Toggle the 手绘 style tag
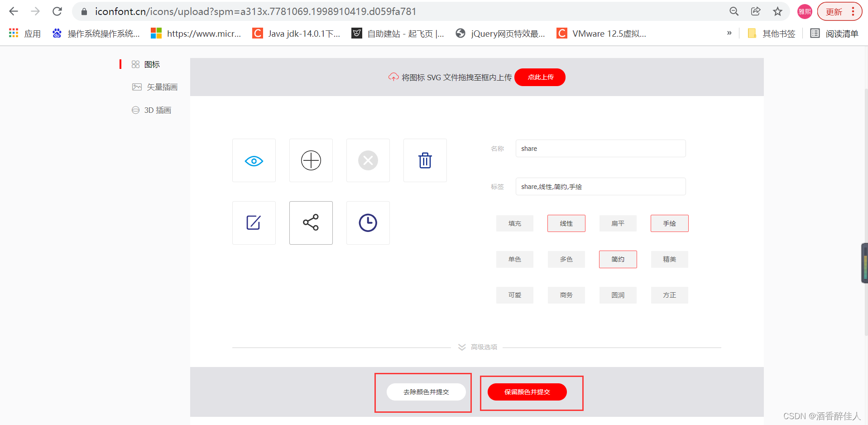The width and height of the screenshot is (868, 425). tap(670, 223)
